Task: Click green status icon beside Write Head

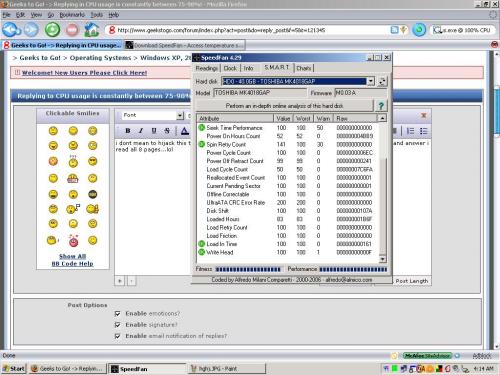Action: point(201,252)
